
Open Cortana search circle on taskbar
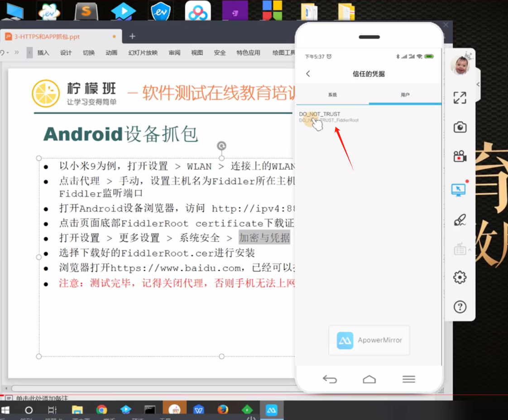click(x=29, y=410)
